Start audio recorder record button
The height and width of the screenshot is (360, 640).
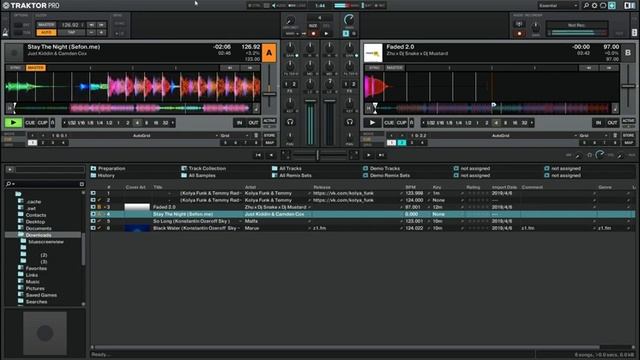pyautogui.click(x=519, y=33)
